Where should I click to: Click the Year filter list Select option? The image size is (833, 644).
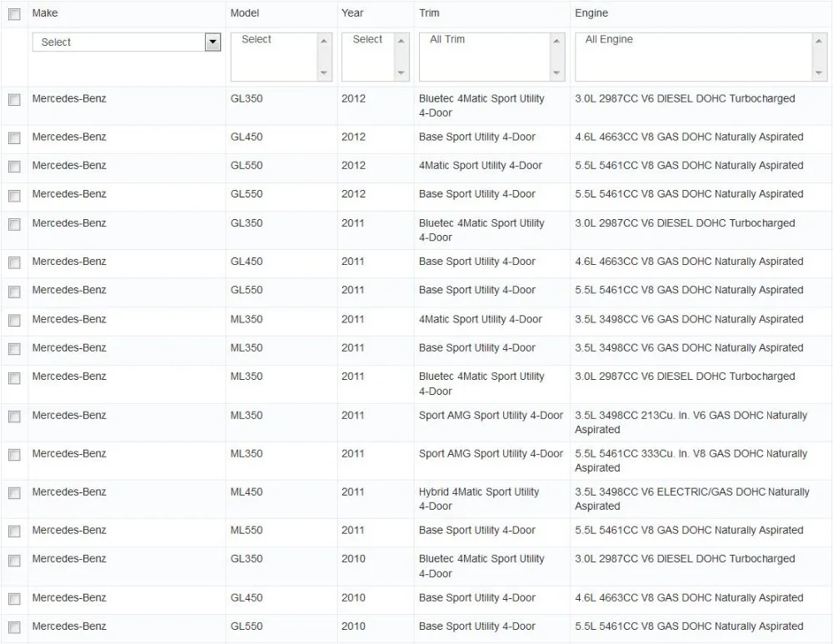point(367,39)
